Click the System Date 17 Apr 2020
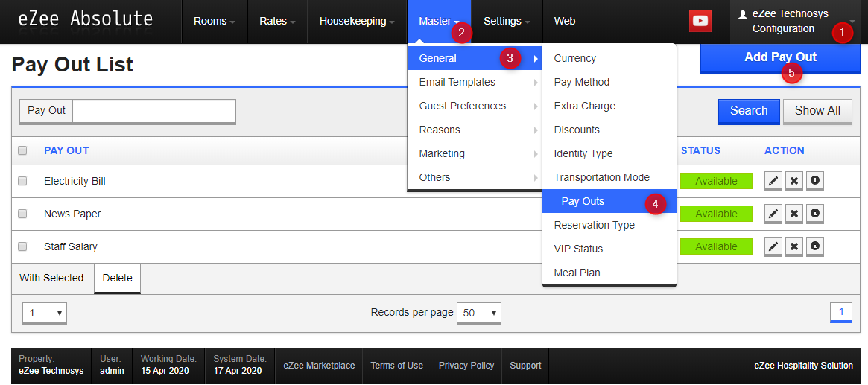The width and height of the screenshot is (868, 385). (x=238, y=371)
